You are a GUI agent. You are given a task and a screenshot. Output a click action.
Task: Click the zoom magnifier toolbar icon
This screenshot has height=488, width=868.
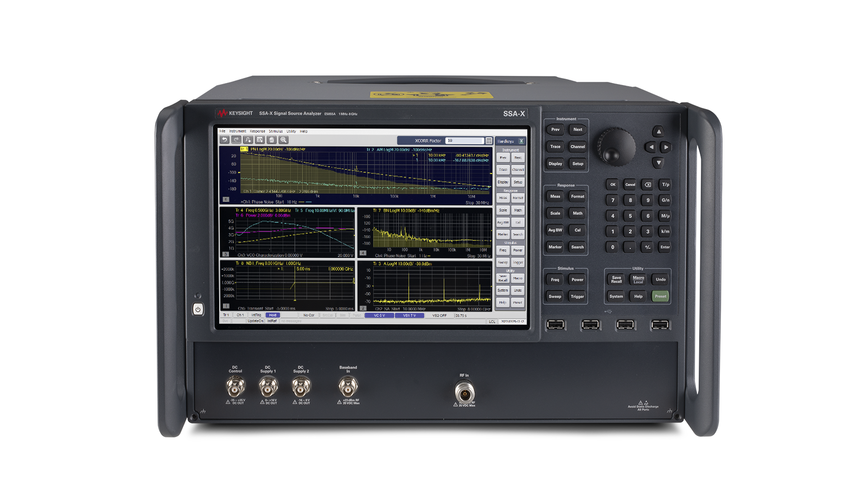284,140
